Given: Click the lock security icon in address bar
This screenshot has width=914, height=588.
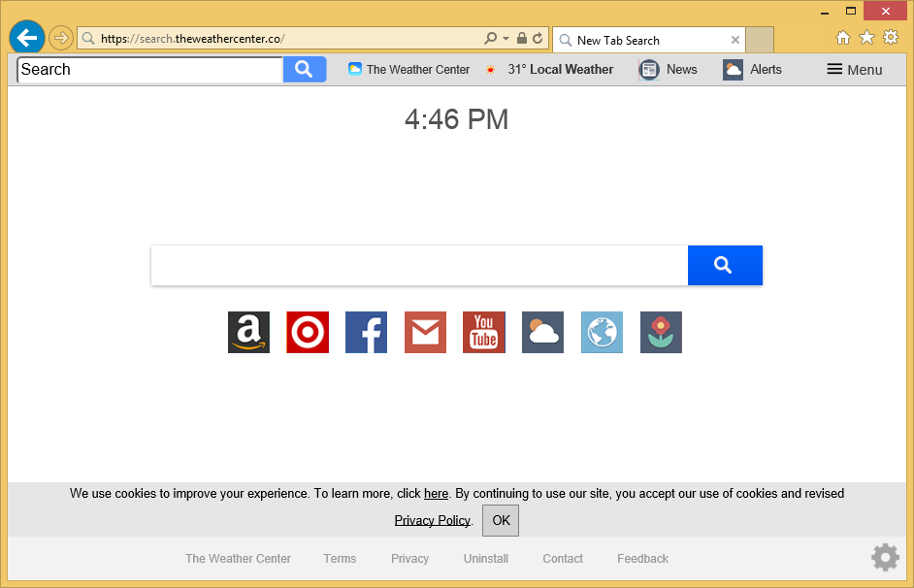Looking at the screenshot, I should [522, 39].
